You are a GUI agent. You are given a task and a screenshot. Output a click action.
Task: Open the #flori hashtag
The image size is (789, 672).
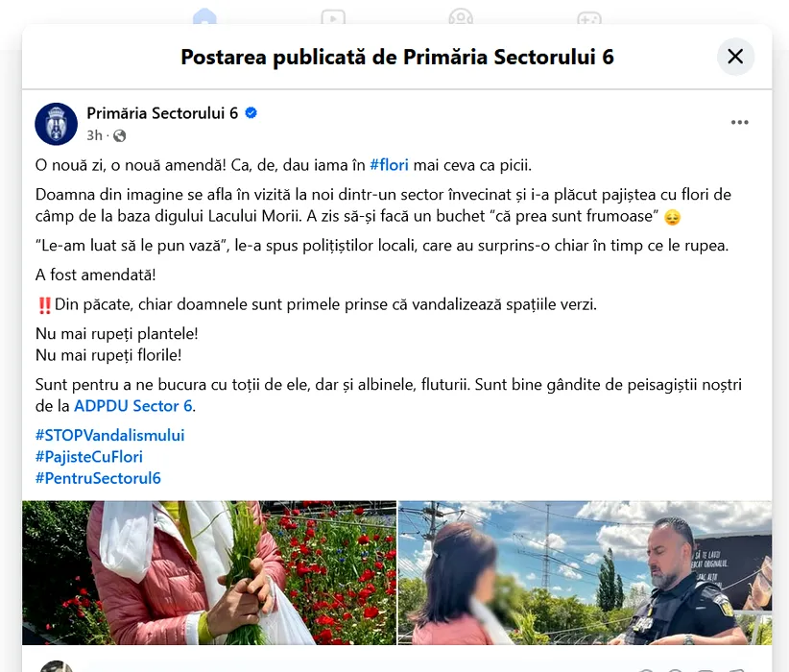[389, 165]
